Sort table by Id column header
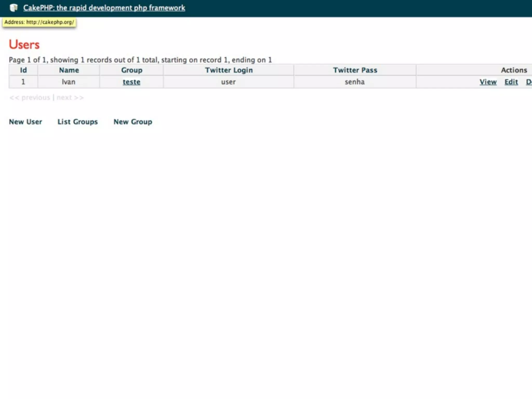 pos(23,70)
